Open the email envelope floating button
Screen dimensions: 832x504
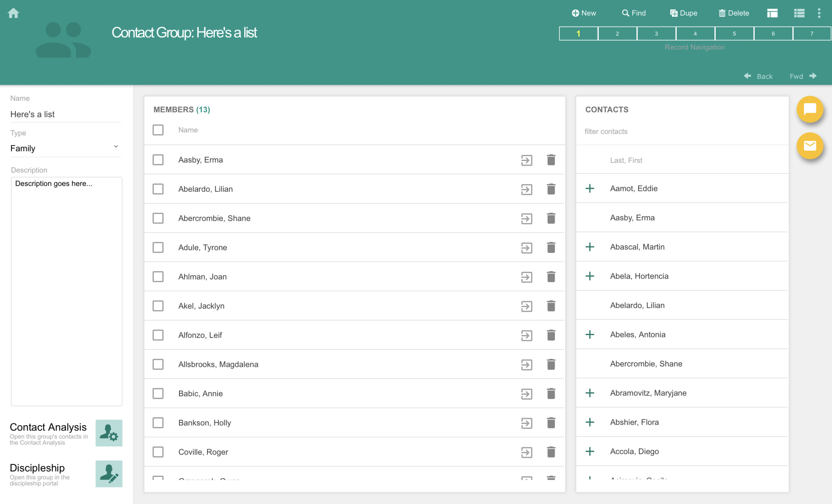tap(810, 146)
